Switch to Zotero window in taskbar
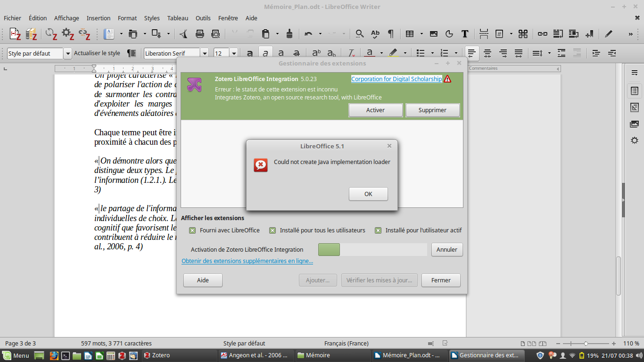Viewport: 644px width, 362px height. click(179, 355)
